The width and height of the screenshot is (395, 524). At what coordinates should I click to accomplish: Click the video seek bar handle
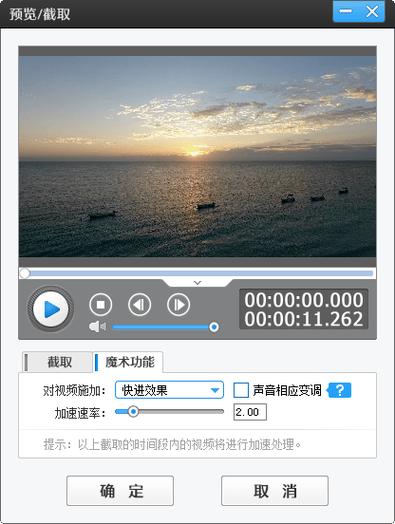tap(24, 273)
